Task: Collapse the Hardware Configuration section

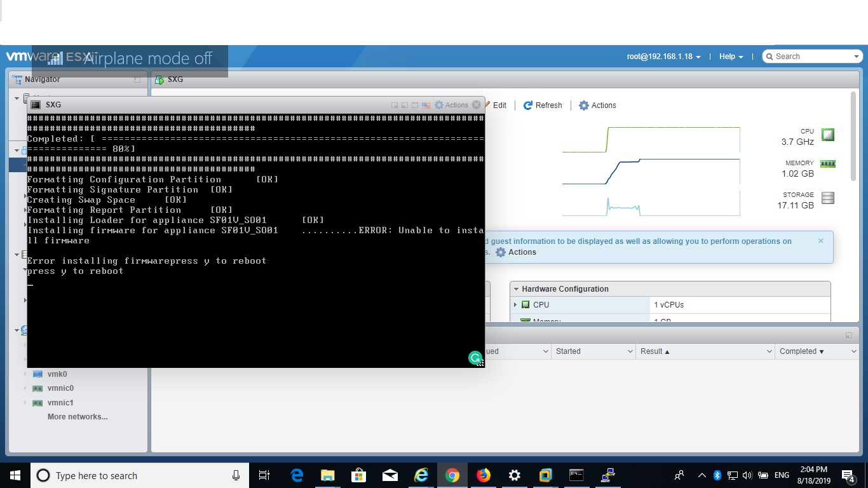Action: tap(517, 289)
